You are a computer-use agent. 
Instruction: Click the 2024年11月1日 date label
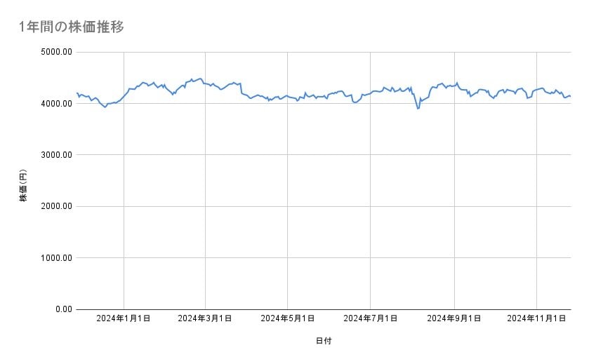pyautogui.click(x=536, y=319)
